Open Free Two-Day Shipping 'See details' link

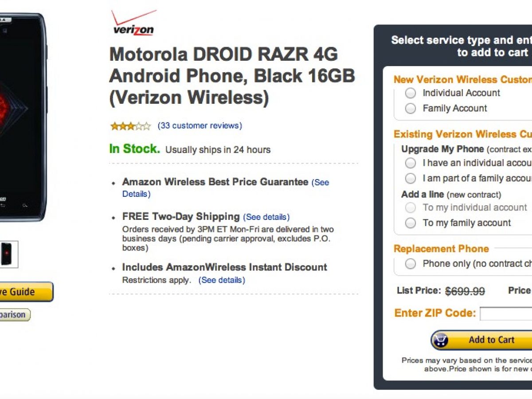point(266,217)
